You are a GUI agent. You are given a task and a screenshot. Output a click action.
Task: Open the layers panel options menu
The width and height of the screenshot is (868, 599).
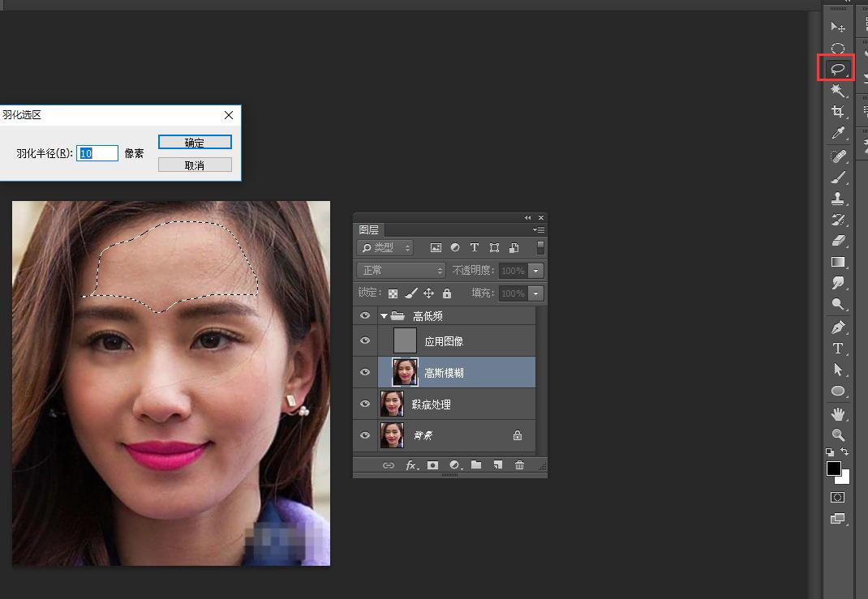[x=539, y=229]
